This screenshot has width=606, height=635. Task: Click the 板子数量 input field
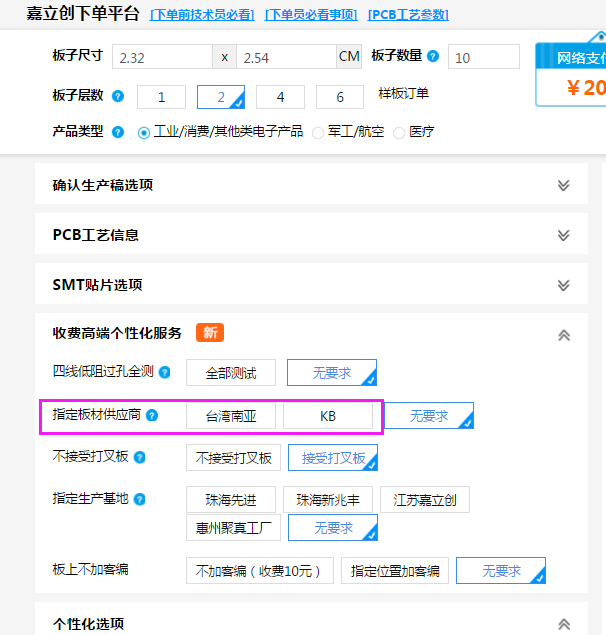(x=483, y=58)
